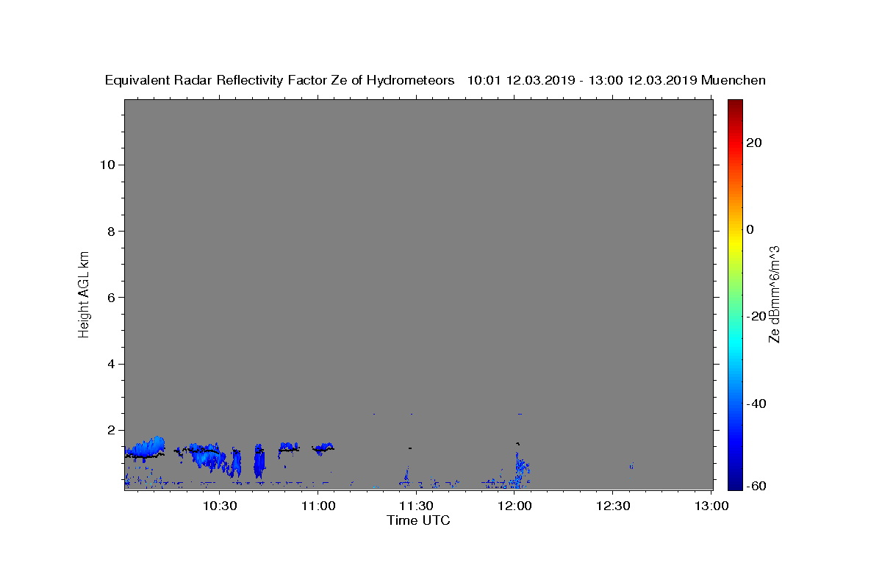Click the dark red top of the colorbar
The image size is (882, 588).
tap(735, 104)
